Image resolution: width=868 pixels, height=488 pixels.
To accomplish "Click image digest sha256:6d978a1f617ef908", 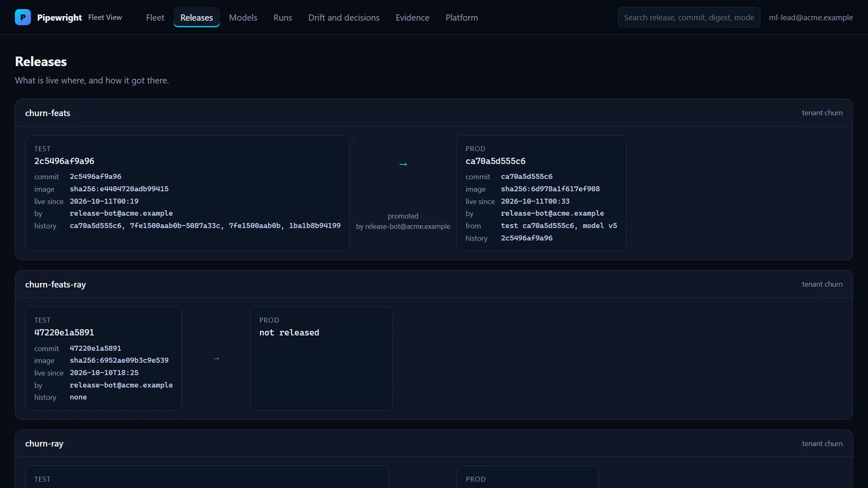I will [550, 189].
